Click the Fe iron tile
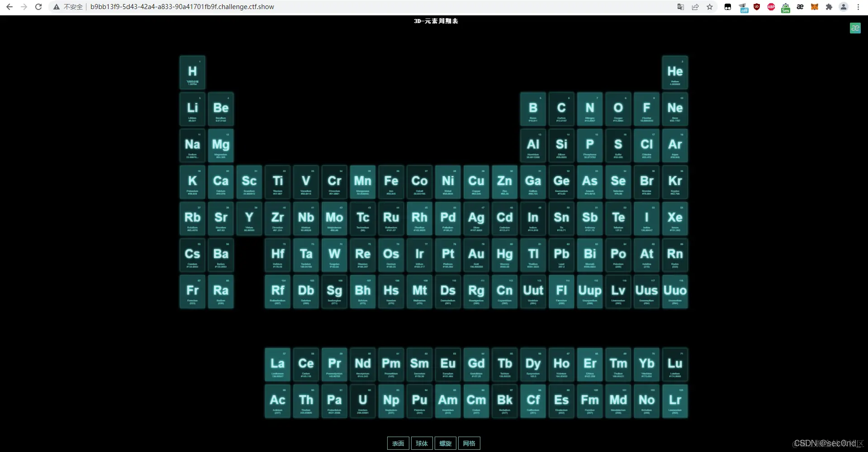Image resolution: width=868 pixels, height=452 pixels. [x=391, y=182]
